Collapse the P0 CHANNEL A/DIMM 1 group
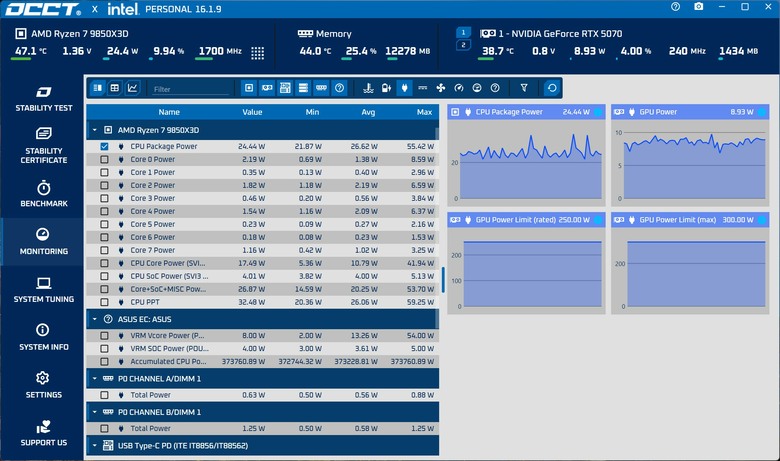The height and width of the screenshot is (461, 780). point(95,378)
